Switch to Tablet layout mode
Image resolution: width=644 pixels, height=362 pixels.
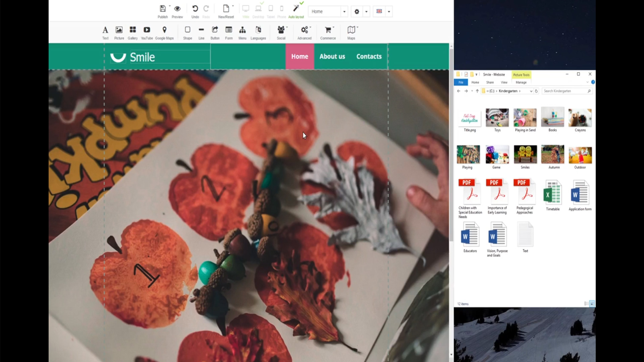pos(271,9)
